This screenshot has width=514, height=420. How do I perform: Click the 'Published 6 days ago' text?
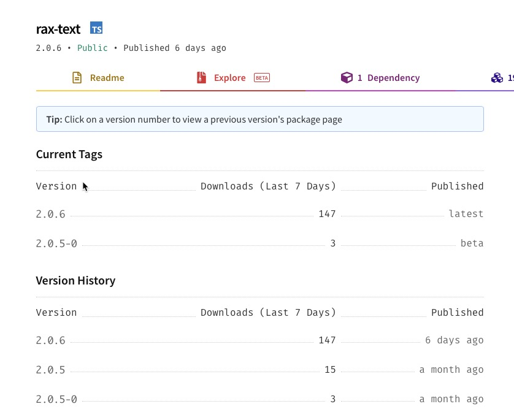click(175, 48)
